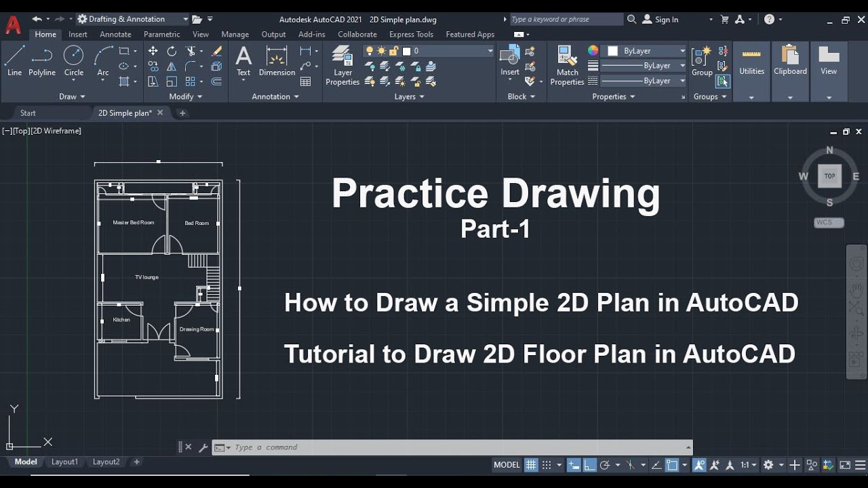Open the Clipboard panel button
This screenshot has width=868, height=488.
click(x=790, y=70)
